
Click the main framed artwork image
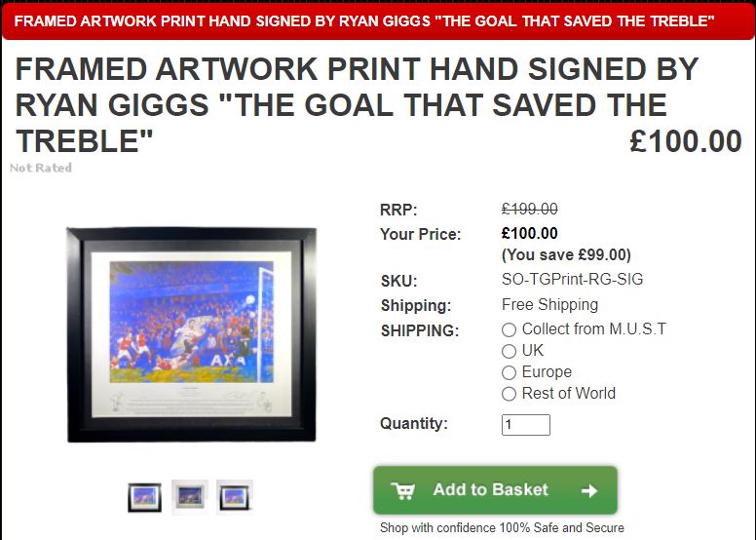(191, 334)
